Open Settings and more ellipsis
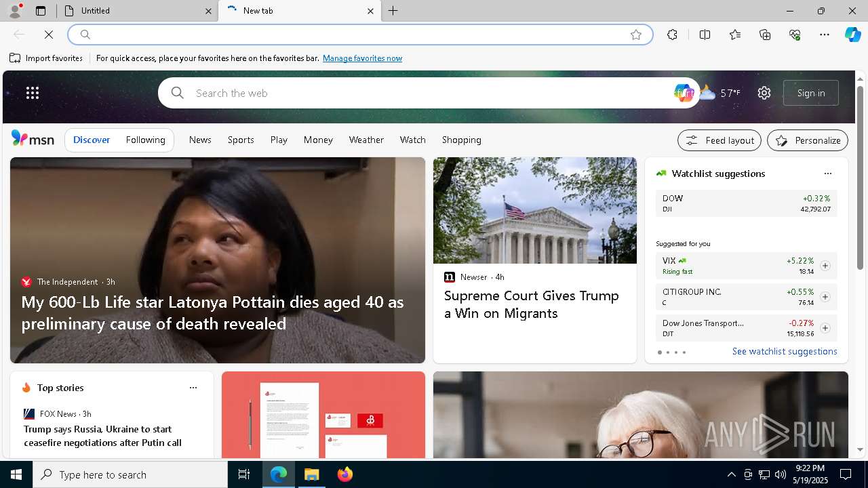 pos(825,35)
